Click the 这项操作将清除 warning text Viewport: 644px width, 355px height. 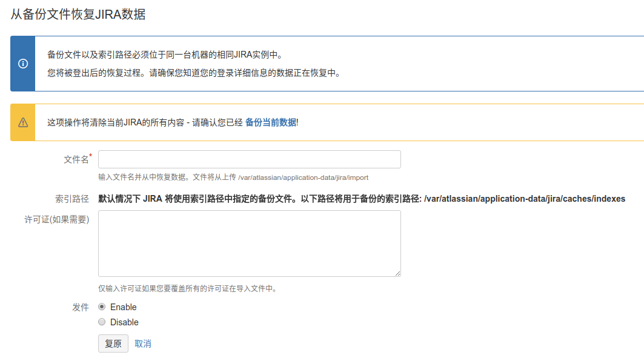[145, 122]
